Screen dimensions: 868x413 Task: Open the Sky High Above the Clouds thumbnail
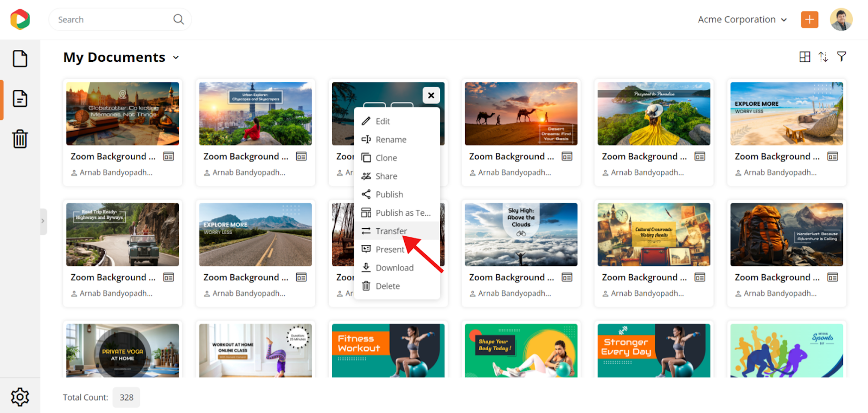(521, 235)
